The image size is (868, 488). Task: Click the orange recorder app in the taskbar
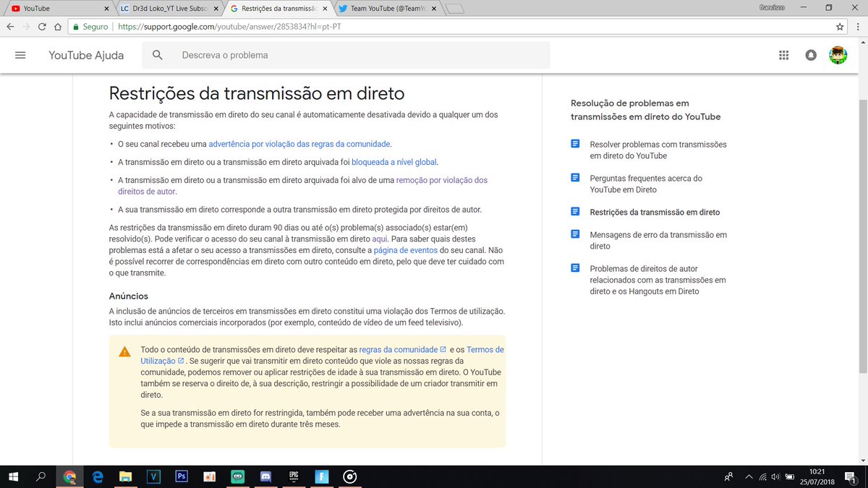(x=209, y=476)
